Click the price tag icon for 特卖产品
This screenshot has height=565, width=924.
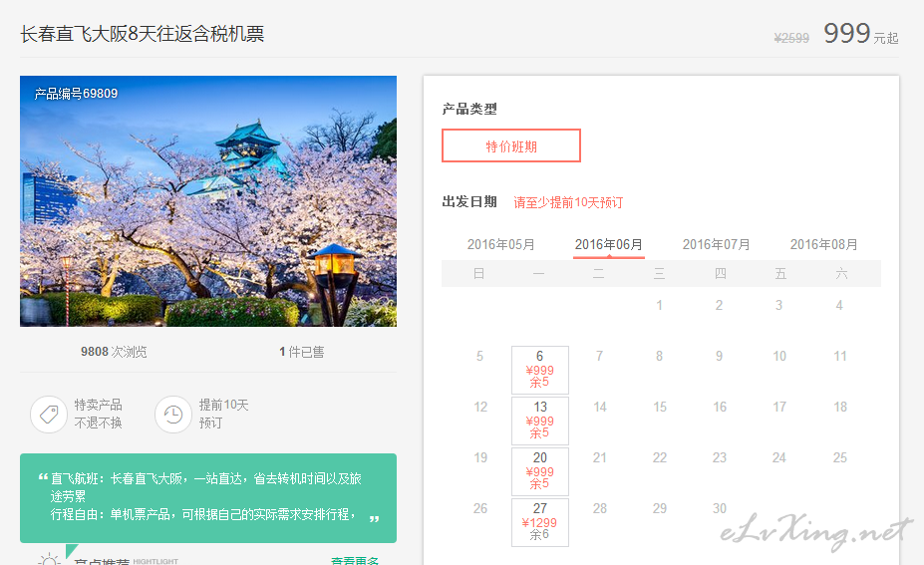(49, 415)
